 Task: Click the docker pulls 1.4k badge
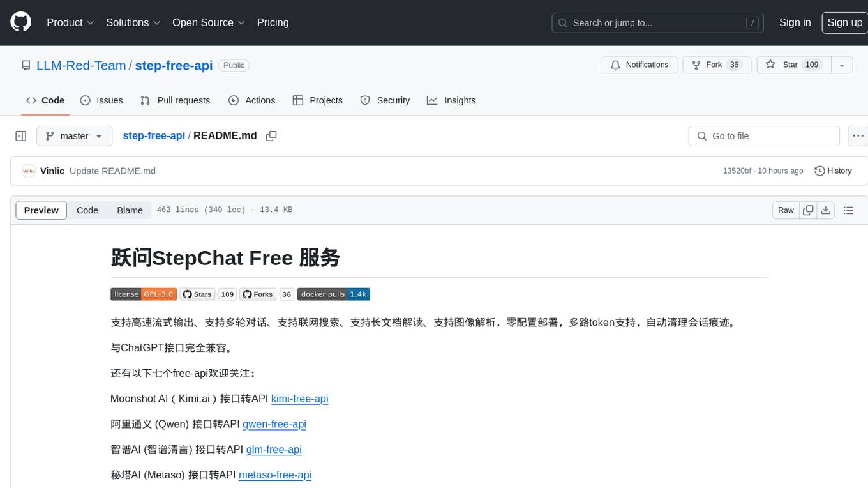[334, 294]
